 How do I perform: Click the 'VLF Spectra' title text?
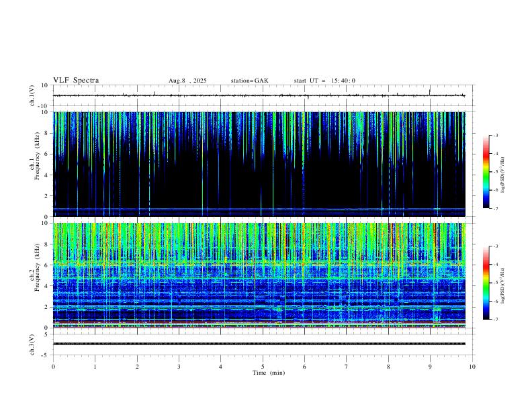pos(76,81)
